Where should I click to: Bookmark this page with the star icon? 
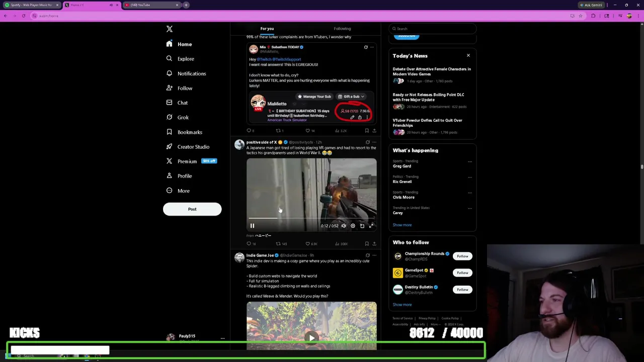click(580, 16)
